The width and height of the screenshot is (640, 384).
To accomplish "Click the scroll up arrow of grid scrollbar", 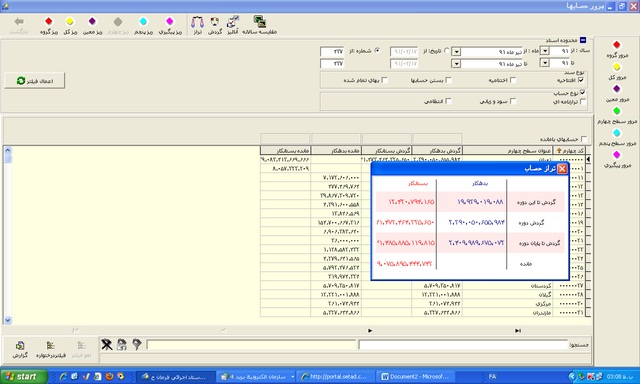I will pyautogui.click(x=8, y=150).
